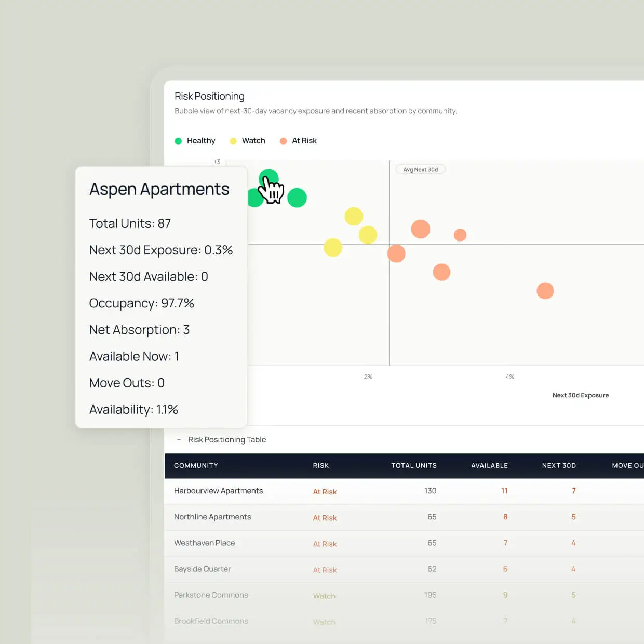Open the Northline Apartments row
Viewport: 644px width, 644px height.
click(x=404, y=517)
